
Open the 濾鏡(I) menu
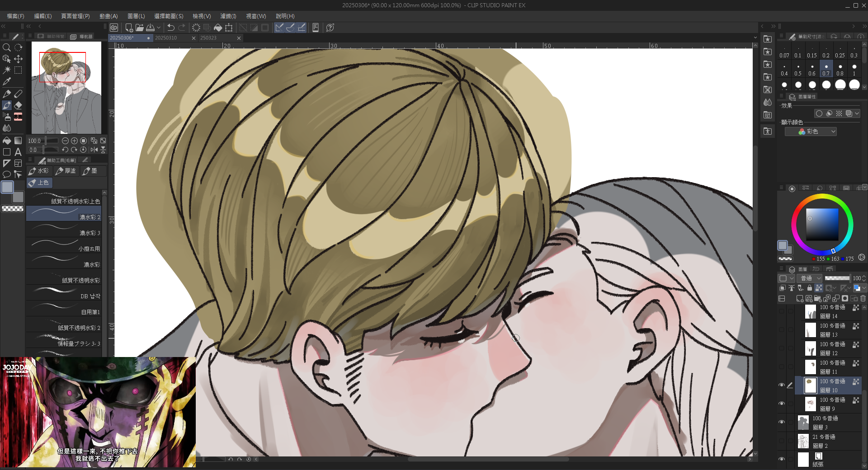coord(228,16)
